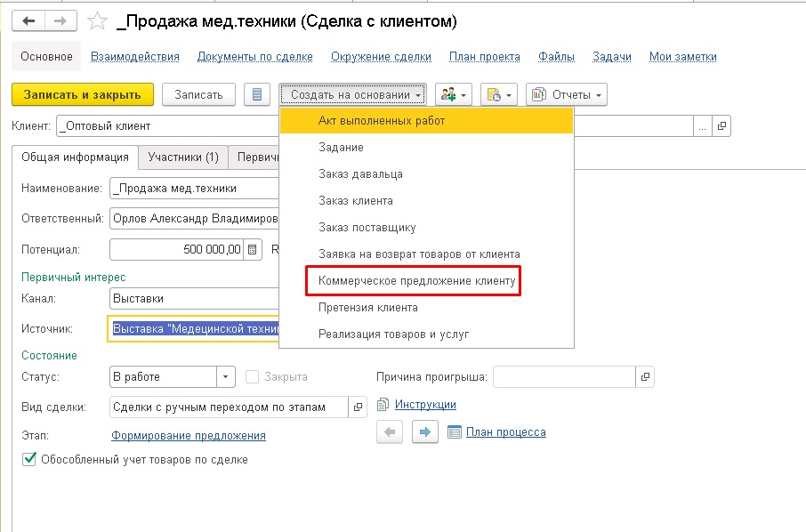Image resolution: width=806 pixels, height=532 pixels.
Task: Click the gray back arrow for previous stage
Action: click(391, 431)
